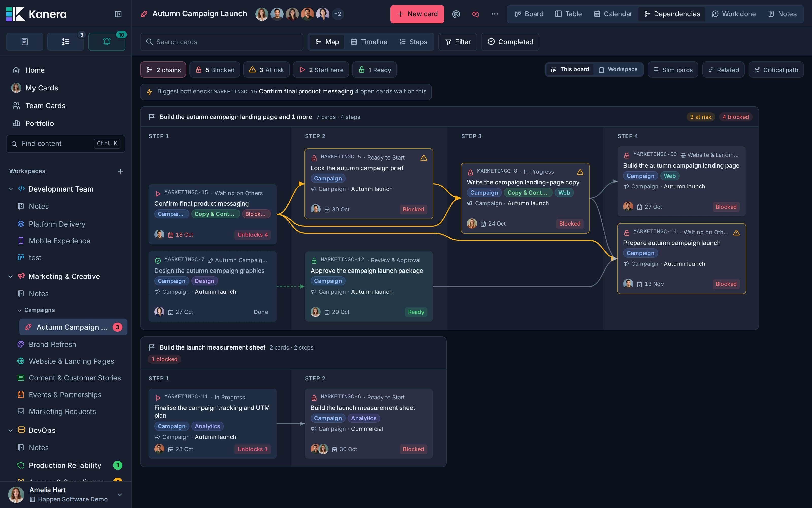Image resolution: width=812 pixels, height=508 pixels.
Task: Click the +2 extra members avatar
Action: [x=337, y=14]
